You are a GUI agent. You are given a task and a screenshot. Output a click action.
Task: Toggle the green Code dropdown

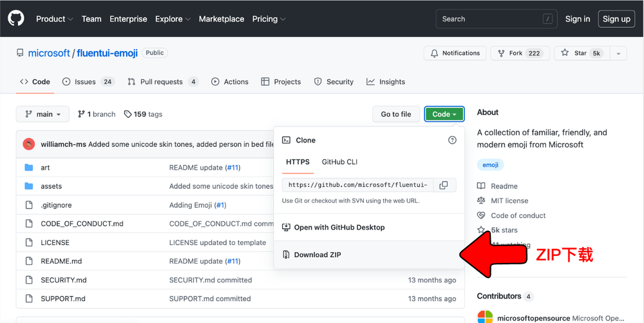coord(444,114)
